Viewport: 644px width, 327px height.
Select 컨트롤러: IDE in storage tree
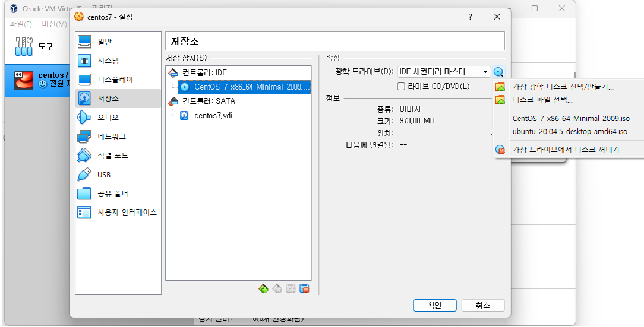click(x=204, y=72)
